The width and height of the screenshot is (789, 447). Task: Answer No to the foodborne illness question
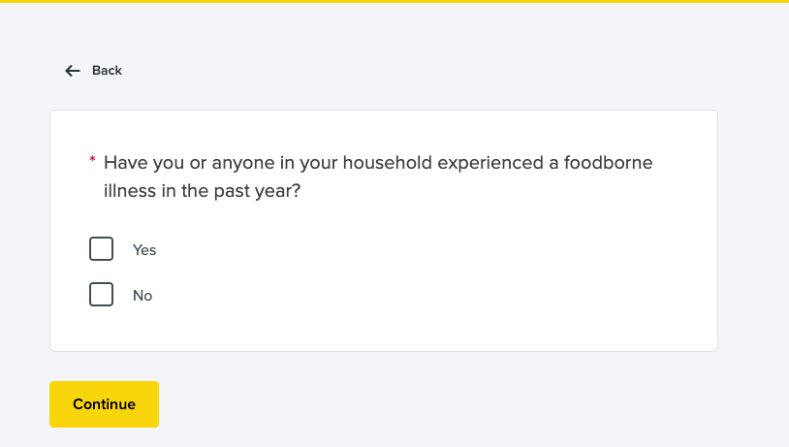click(101, 295)
